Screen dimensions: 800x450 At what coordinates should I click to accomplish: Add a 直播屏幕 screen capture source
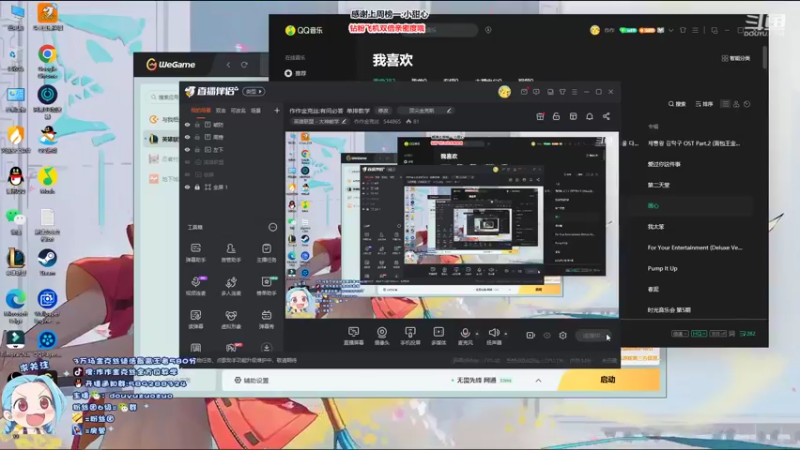pos(354,336)
